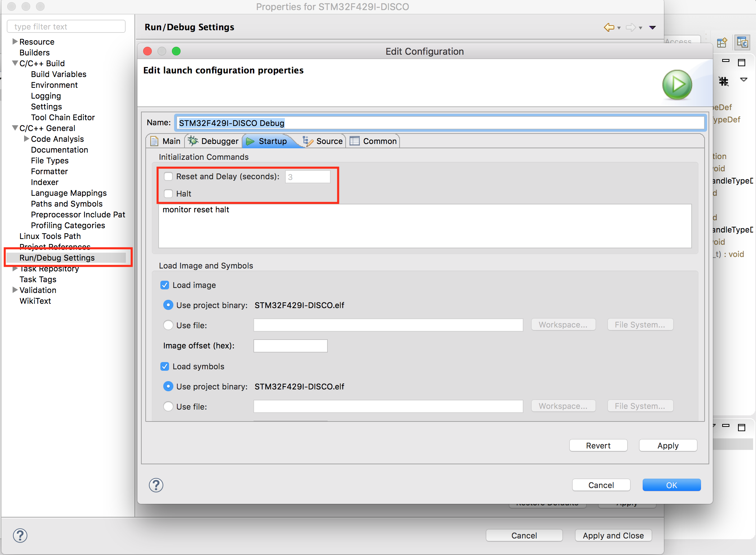Open the perspective icon in Eclipse toolbar
The width and height of the screenshot is (756, 555).
pyautogui.click(x=722, y=42)
